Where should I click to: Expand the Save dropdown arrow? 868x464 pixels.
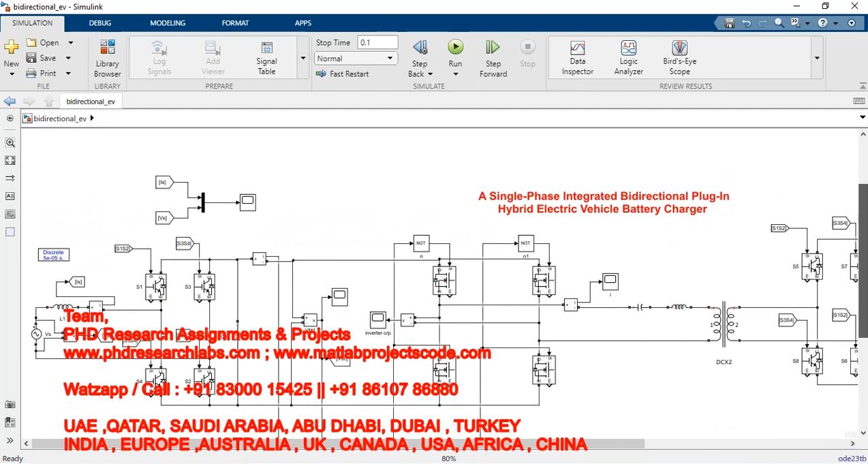pyautogui.click(x=68, y=59)
